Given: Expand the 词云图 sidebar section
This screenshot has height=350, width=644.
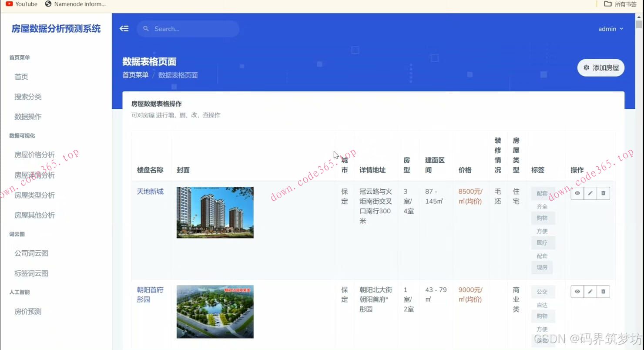Looking at the screenshot, I should click(x=17, y=234).
